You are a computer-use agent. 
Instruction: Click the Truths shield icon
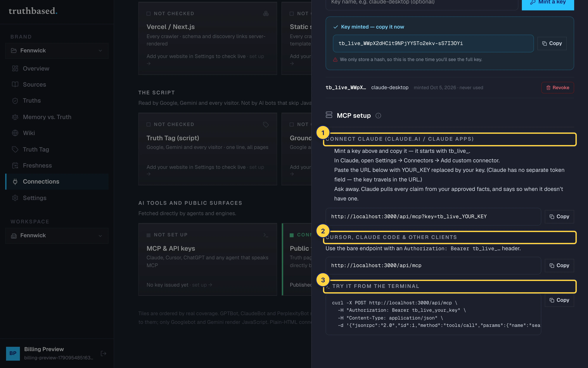[x=15, y=101]
